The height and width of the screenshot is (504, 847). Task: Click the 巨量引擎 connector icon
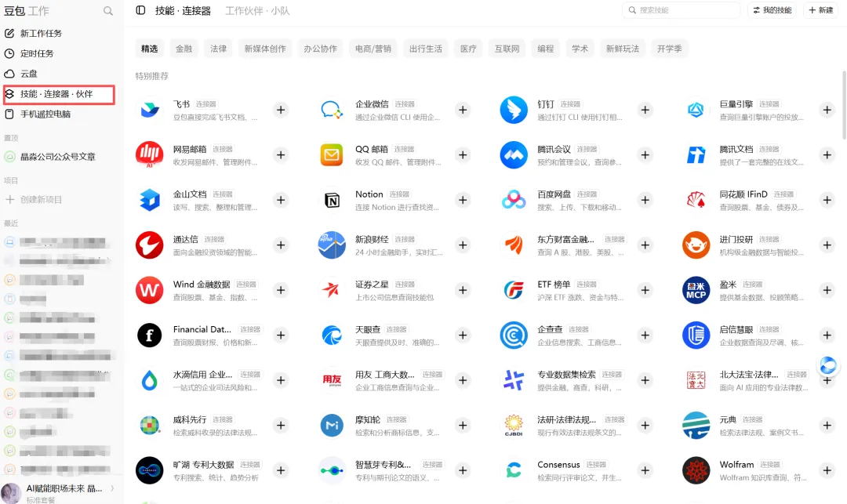pyautogui.click(x=696, y=110)
